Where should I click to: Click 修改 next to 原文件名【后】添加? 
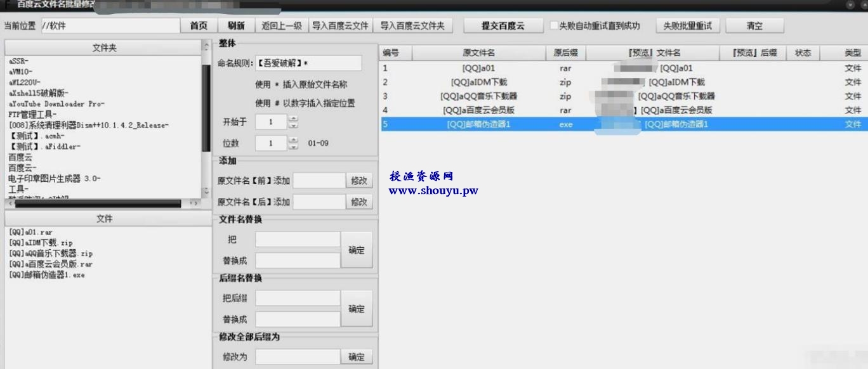pyautogui.click(x=359, y=202)
